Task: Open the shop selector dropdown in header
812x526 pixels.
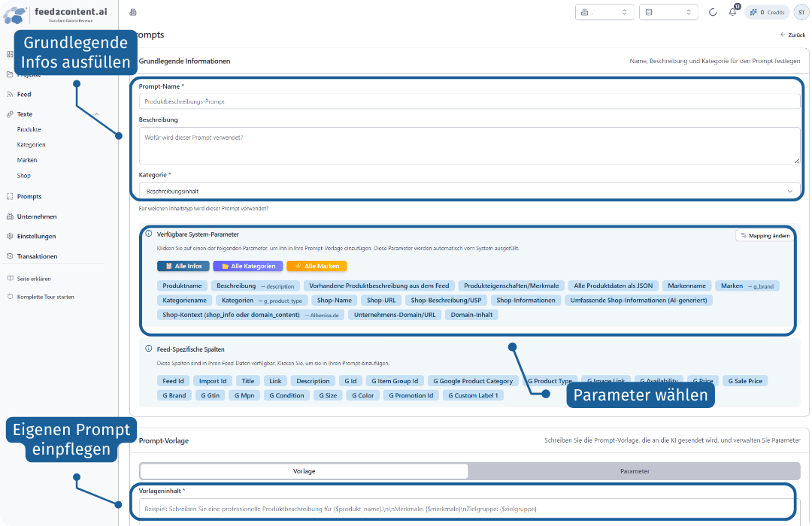Action: tap(601, 13)
